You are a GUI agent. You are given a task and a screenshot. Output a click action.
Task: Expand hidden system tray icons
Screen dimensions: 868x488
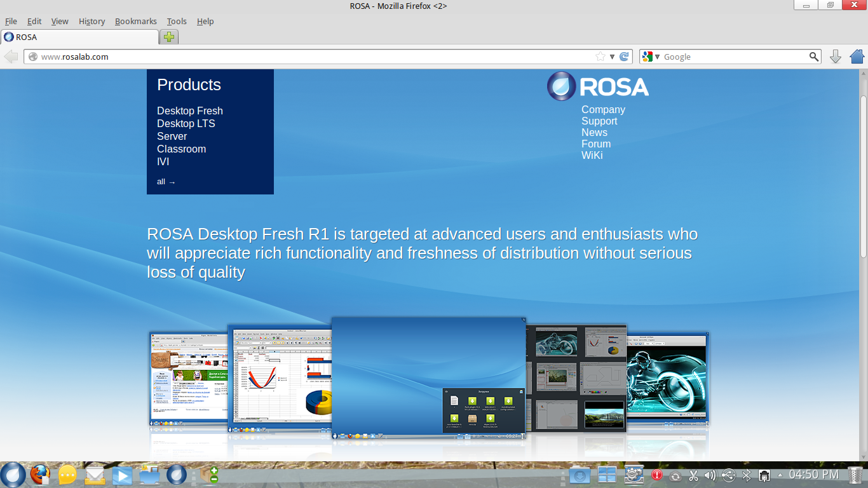pyautogui.click(x=779, y=474)
